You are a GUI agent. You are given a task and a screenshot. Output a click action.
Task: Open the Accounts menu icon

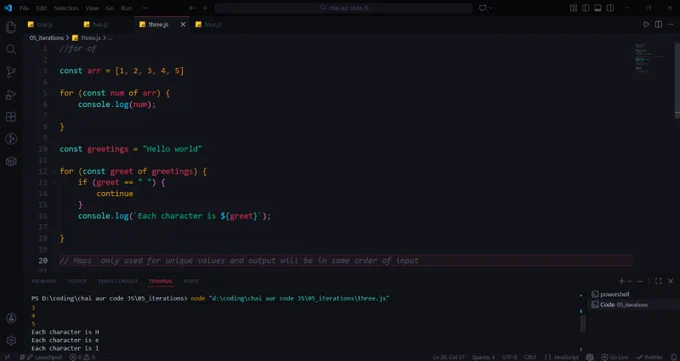11,318
